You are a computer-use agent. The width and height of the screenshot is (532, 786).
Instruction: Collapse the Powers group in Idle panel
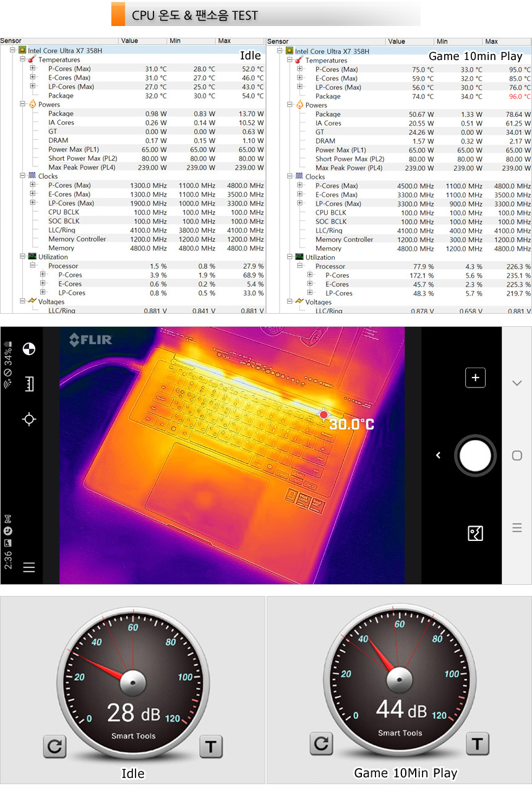tap(22, 105)
